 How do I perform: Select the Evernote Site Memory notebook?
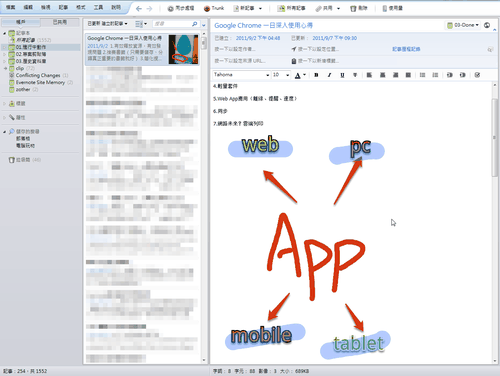click(x=40, y=82)
